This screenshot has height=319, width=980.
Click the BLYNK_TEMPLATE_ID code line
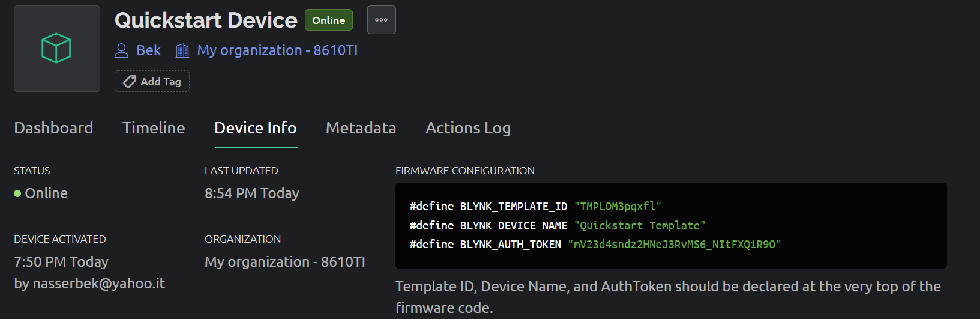535,207
